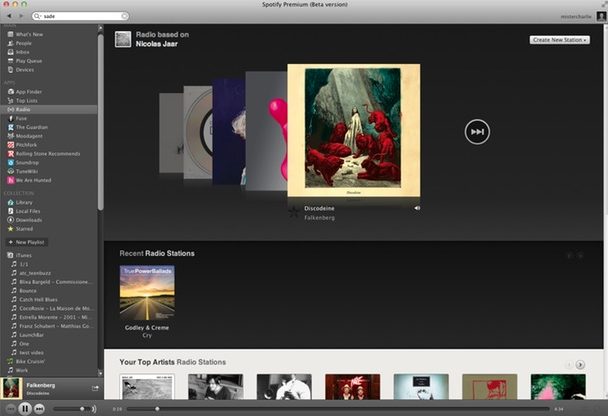608x416 pixels.
Task: Open the Moodagent app
Action: [x=30, y=136]
